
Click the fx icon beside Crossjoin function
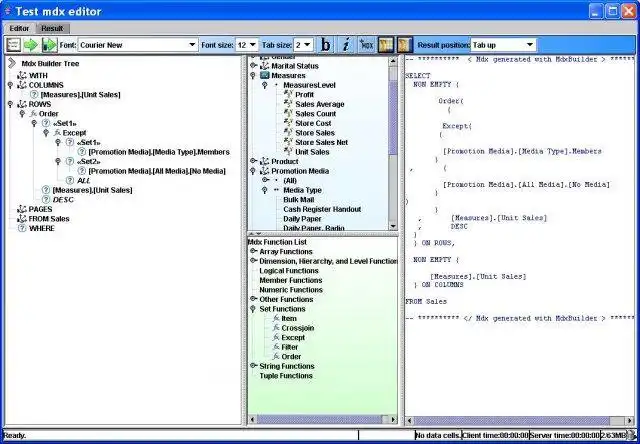[276, 328]
